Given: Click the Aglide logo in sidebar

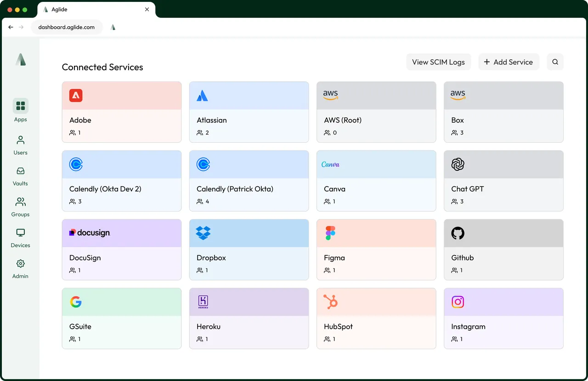Looking at the screenshot, I should point(20,59).
